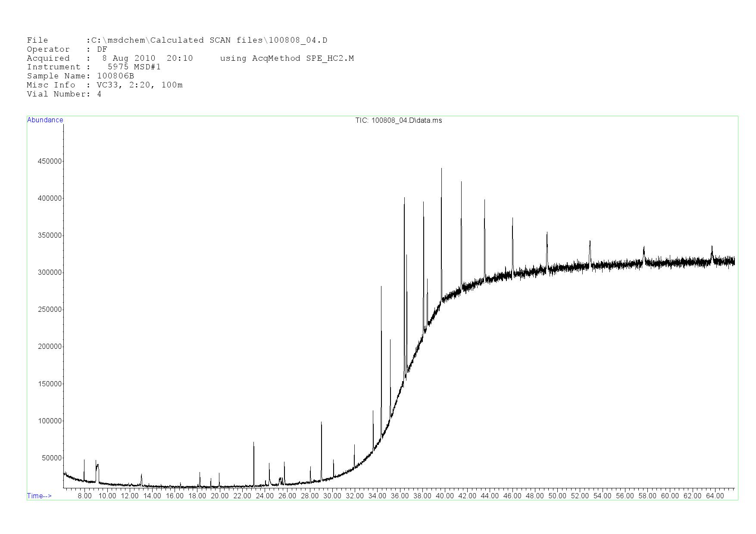The image size is (756, 534).
Task: Click the 36.00 tick label on the time axis
Action: (400, 496)
